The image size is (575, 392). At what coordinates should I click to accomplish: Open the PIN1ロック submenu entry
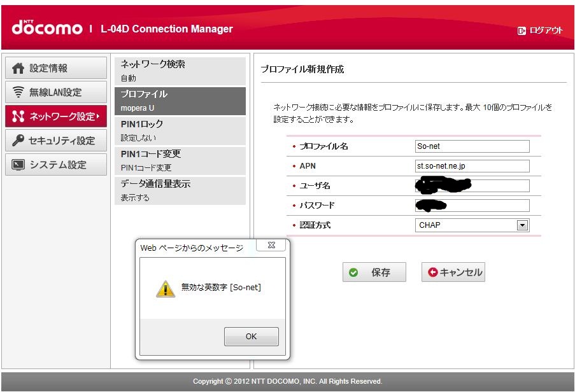[180, 131]
